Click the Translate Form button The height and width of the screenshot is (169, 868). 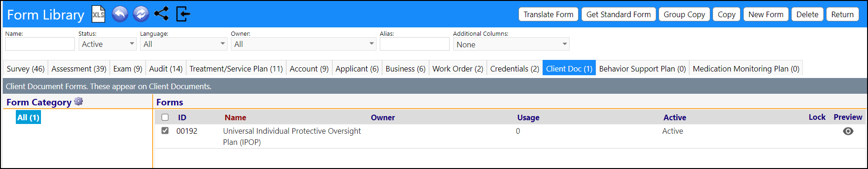coord(548,14)
